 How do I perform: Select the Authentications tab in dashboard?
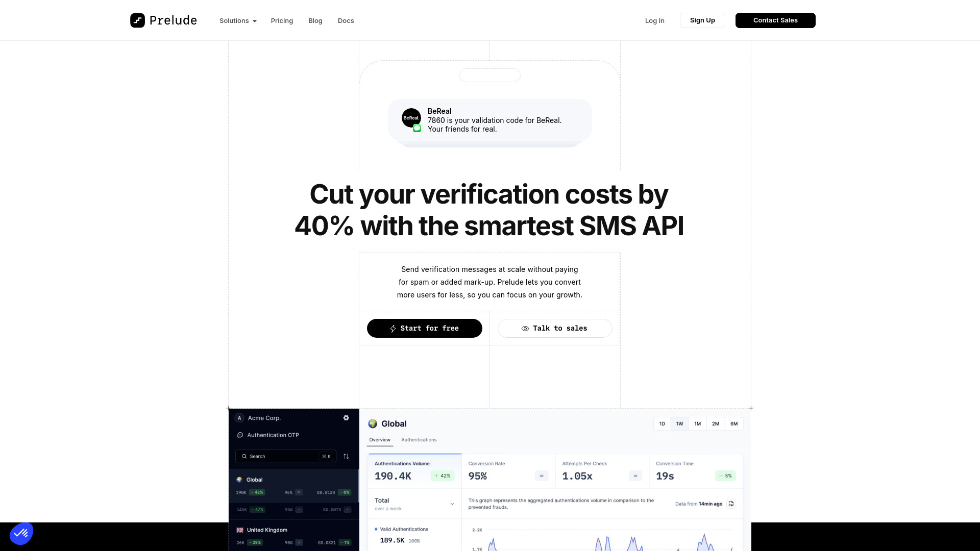(419, 439)
